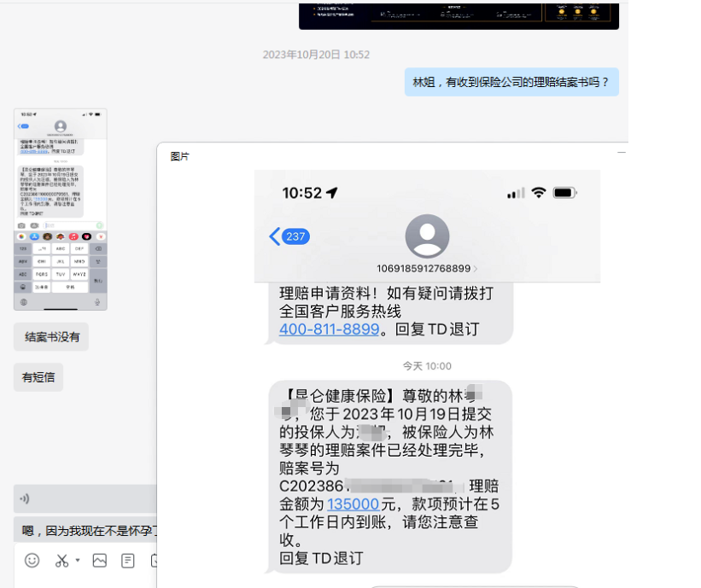
Task: Click the 135000 amount link
Action: click(353, 504)
